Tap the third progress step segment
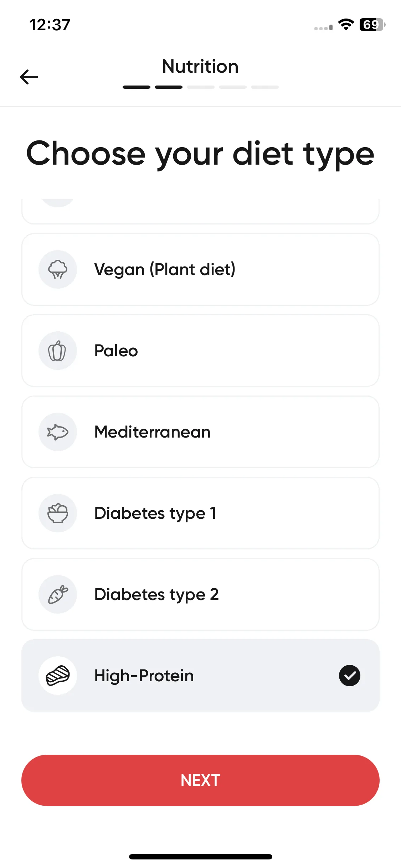Image resolution: width=401 pixels, height=868 pixels. (x=201, y=87)
